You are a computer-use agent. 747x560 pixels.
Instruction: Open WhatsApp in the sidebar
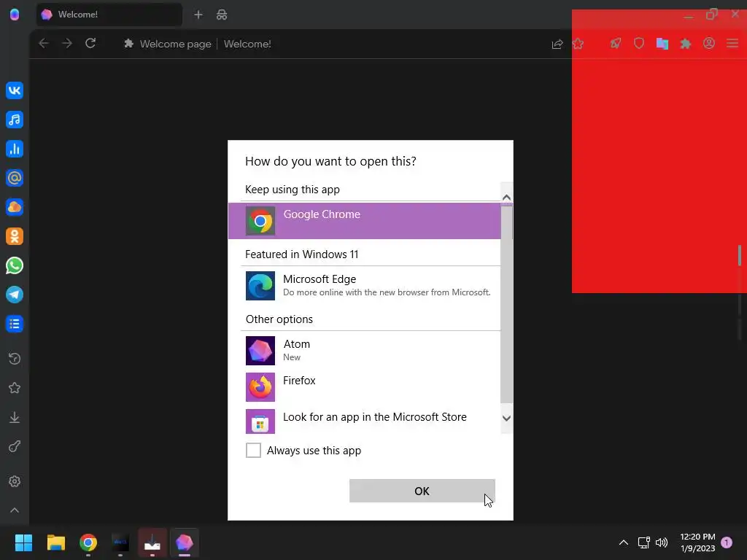pyautogui.click(x=15, y=265)
